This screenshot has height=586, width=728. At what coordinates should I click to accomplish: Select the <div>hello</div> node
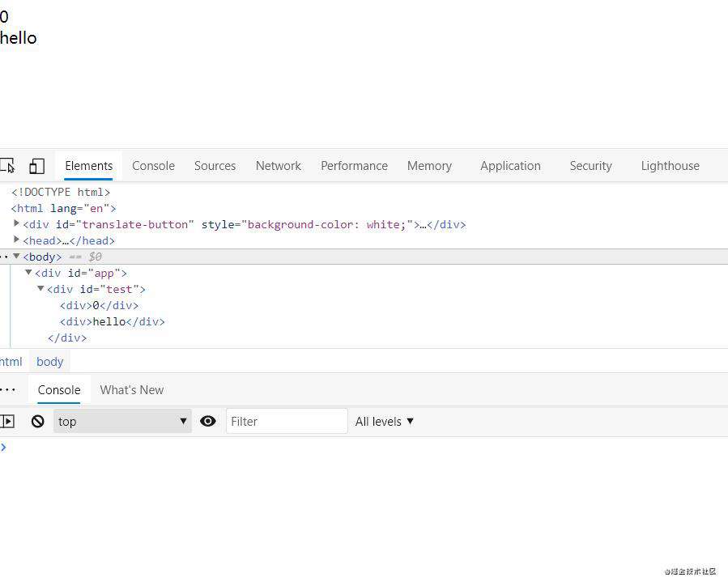point(113,322)
